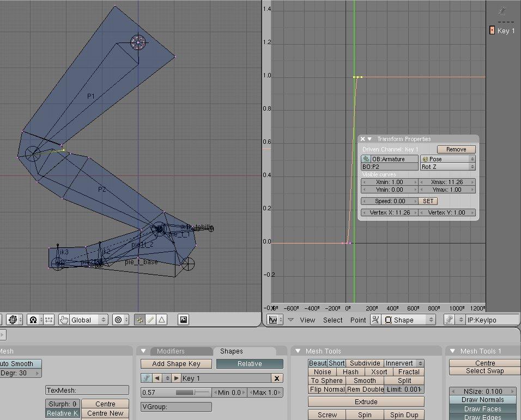This screenshot has height=420, width=521.
Task: Click the Key 1 channel label
Action: pos(506,31)
